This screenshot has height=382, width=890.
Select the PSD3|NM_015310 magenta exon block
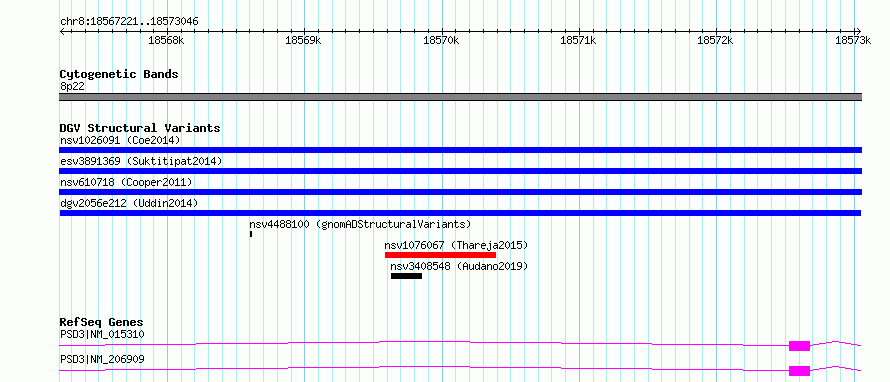tap(799, 346)
